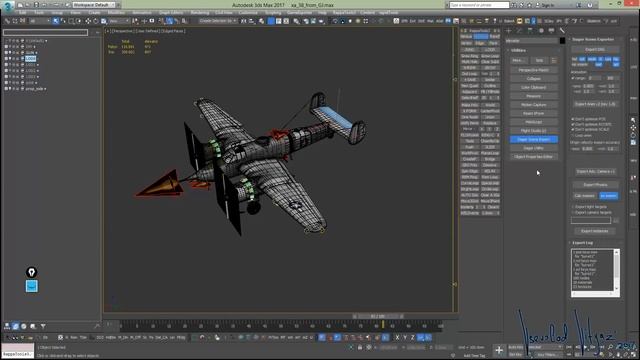Open the reference coordinate View dropdown
The height and width of the screenshot is (360, 640).
(118, 21)
